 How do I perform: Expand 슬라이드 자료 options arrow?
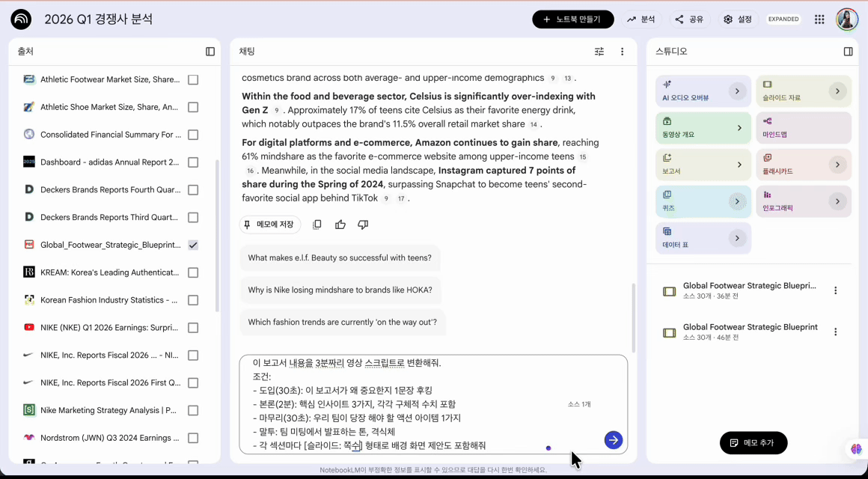(x=837, y=91)
